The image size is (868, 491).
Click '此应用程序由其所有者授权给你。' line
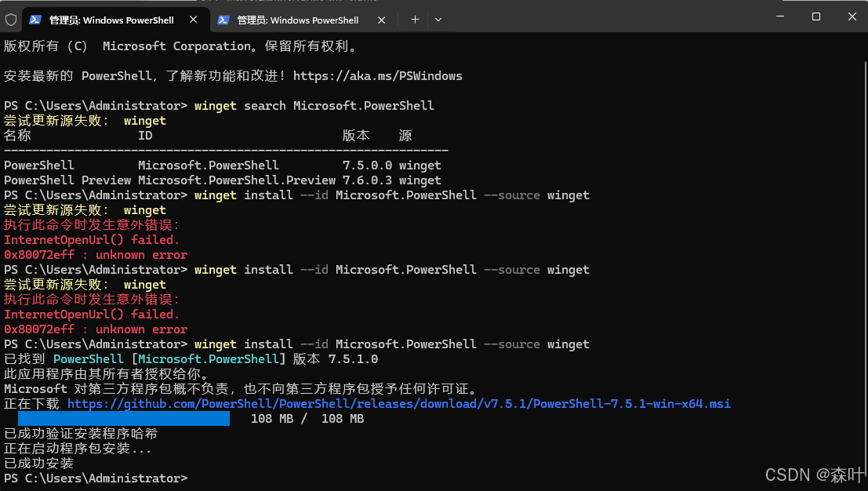(x=106, y=373)
